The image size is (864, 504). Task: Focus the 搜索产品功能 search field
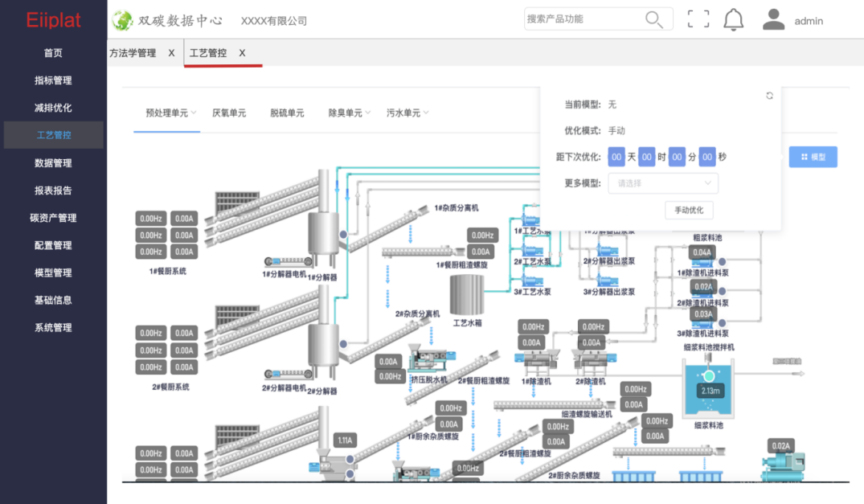(x=583, y=19)
